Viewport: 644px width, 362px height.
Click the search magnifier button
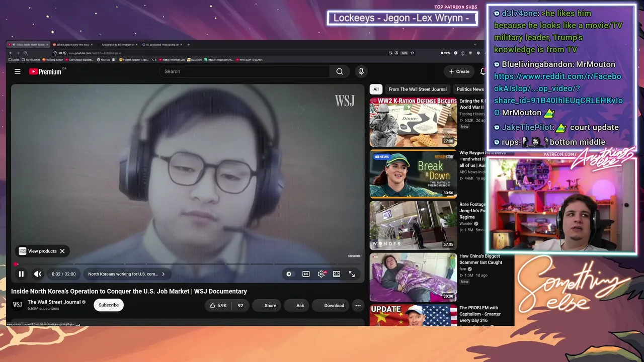pos(340,71)
